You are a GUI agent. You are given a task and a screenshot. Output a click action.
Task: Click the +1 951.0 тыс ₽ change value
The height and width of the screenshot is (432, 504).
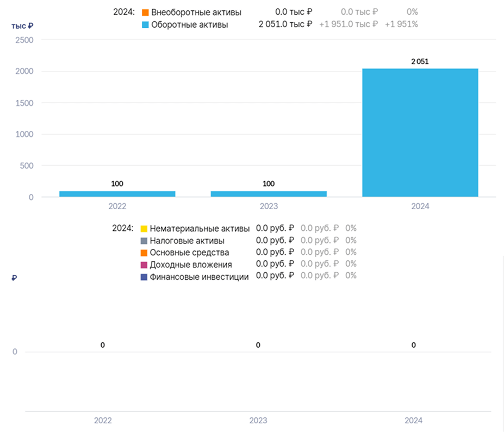click(349, 24)
